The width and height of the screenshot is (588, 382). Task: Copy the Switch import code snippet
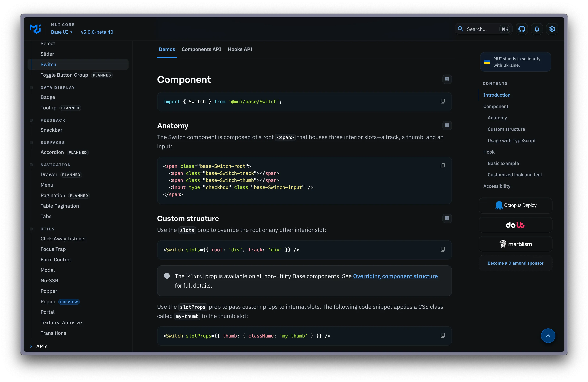[x=442, y=101]
